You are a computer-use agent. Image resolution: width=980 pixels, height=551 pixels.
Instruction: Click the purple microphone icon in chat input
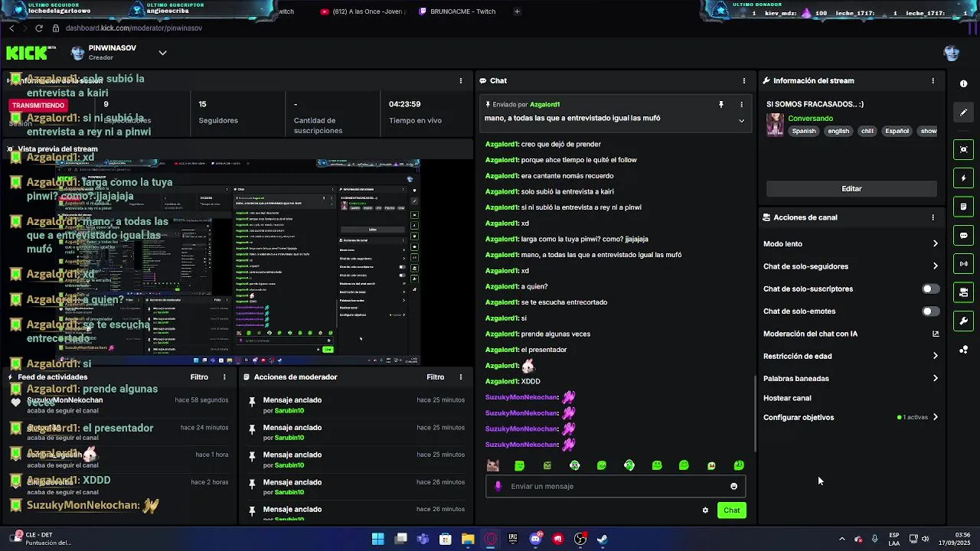(x=498, y=486)
